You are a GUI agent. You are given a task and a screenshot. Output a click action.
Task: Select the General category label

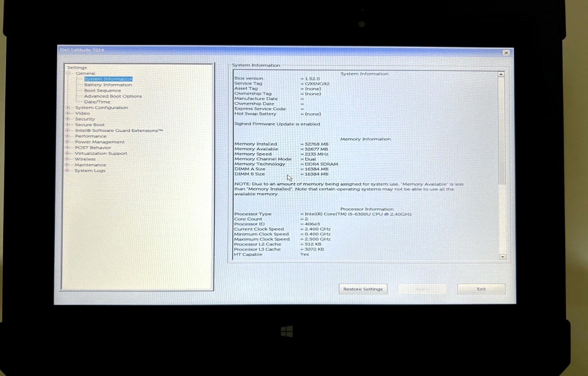point(86,73)
